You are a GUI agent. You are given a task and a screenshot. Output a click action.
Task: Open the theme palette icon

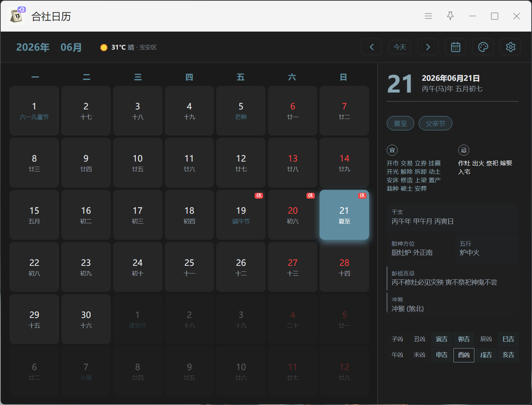click(x=483, y=47)
